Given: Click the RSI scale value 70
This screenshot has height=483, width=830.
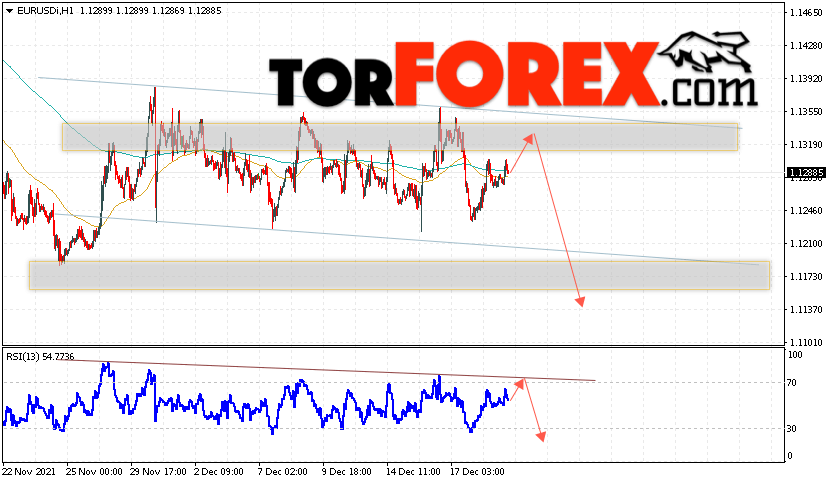Looking at the screenshot, I should click(792, 382).
